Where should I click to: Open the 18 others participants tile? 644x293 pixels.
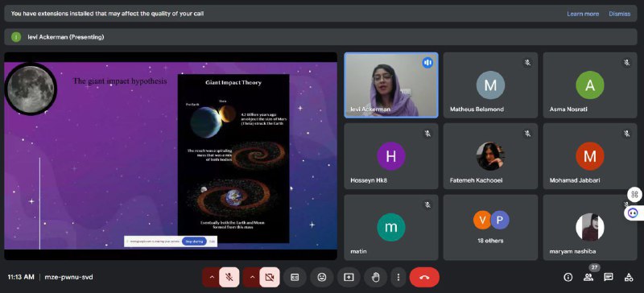(490, 227)
